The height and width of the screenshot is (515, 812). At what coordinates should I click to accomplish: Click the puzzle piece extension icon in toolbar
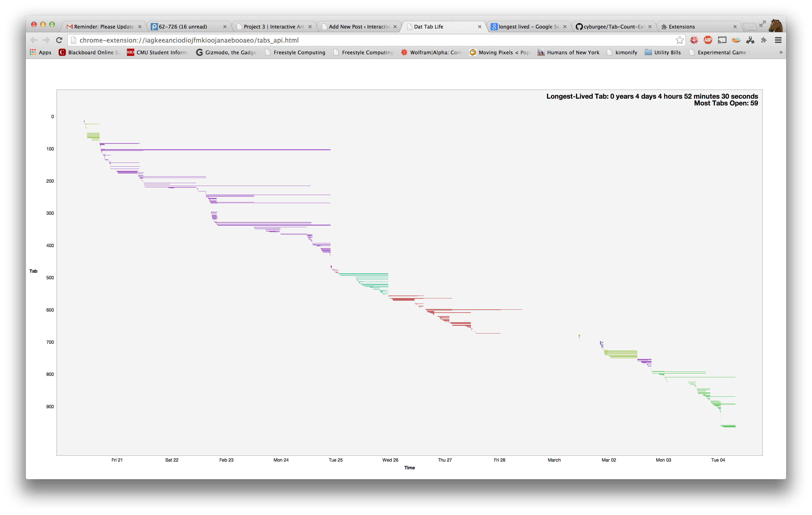point(764,40)
